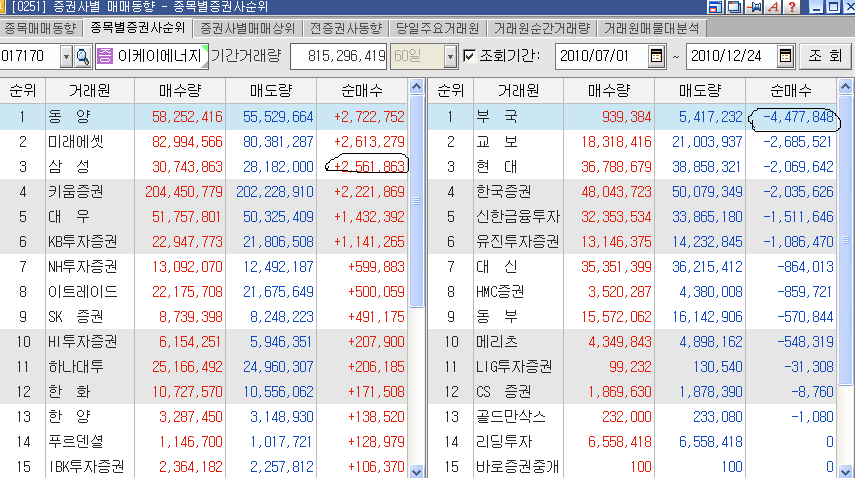This screenshot has height=478, width=855.
Task: Click the 조회 search button
Action: point(825,56)
